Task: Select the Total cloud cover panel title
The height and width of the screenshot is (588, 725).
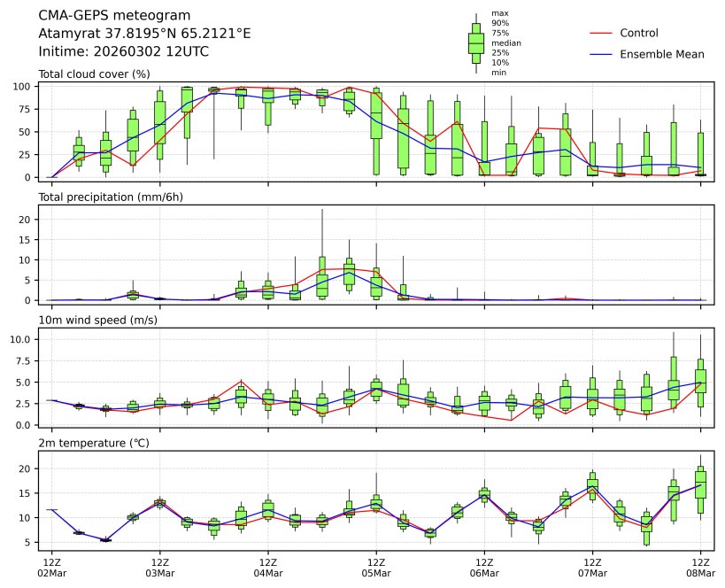Action: [x=95, y=73]
